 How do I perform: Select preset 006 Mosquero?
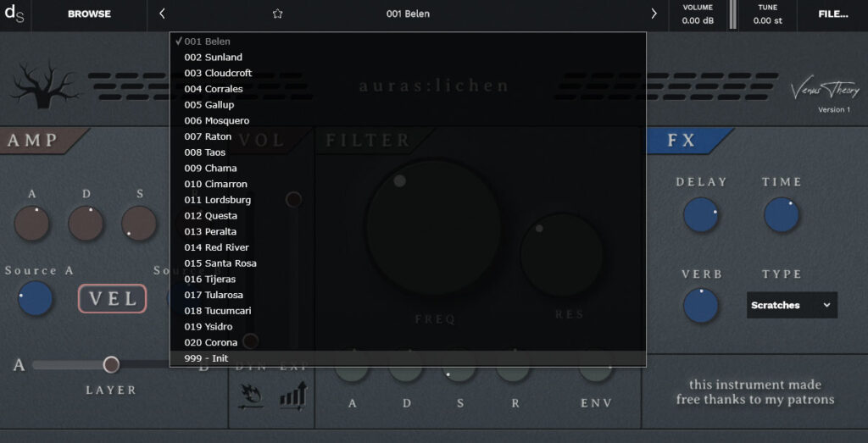point(408,120)
